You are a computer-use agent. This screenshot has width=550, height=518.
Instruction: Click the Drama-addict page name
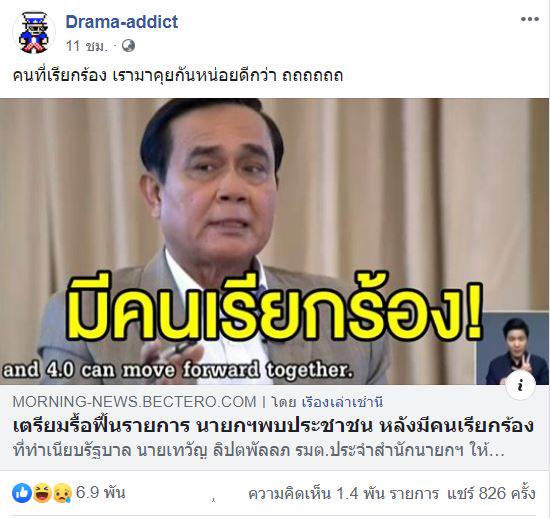122,22
